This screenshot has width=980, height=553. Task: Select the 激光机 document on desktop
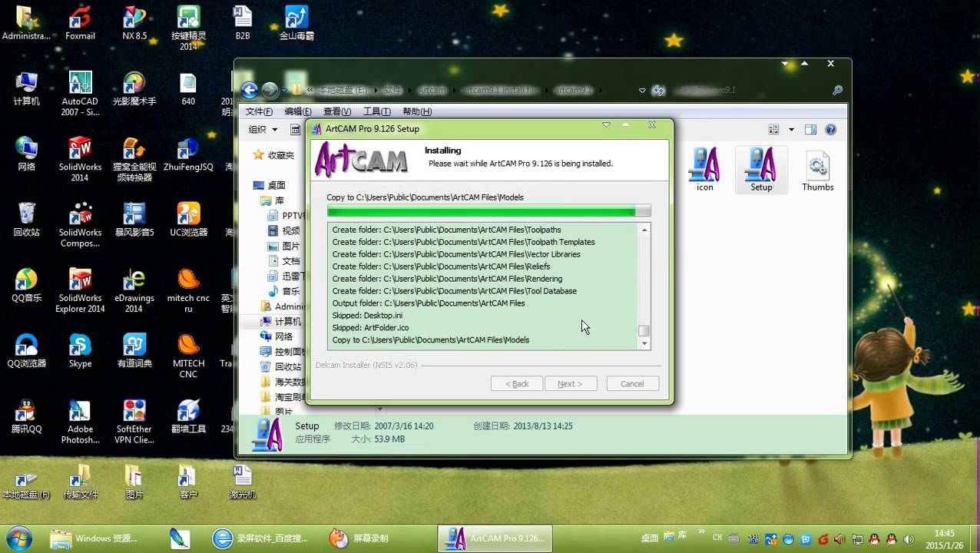pos(243,482)
